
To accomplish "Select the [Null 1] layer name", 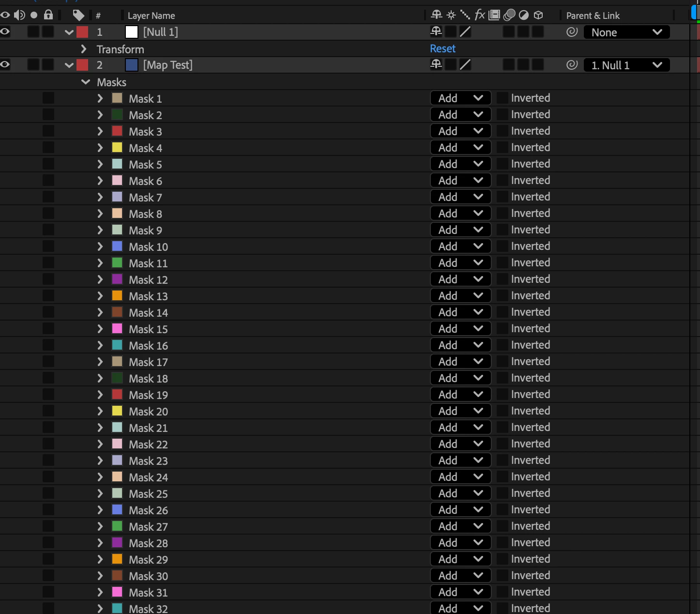I will pos(160,32).
